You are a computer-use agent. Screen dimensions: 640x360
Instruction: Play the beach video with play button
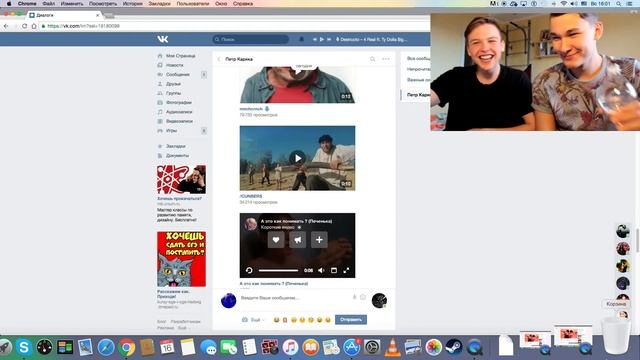click(x=298, y=158)
